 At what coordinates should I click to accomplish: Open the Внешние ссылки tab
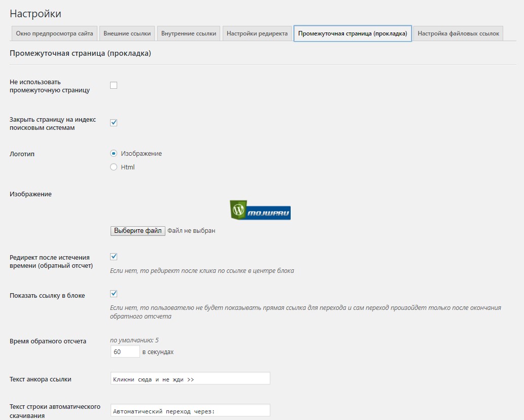point(126,32)
